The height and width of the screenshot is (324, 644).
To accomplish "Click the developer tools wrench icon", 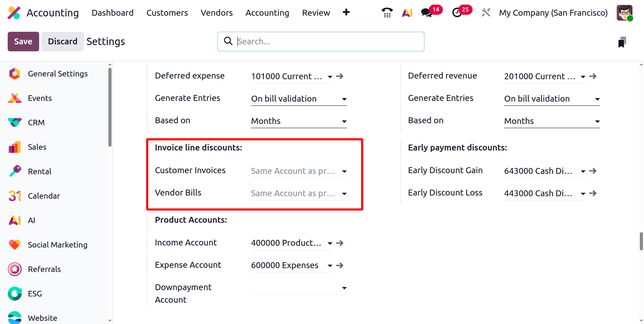I will pyautogui.click(x=486, y=13).
